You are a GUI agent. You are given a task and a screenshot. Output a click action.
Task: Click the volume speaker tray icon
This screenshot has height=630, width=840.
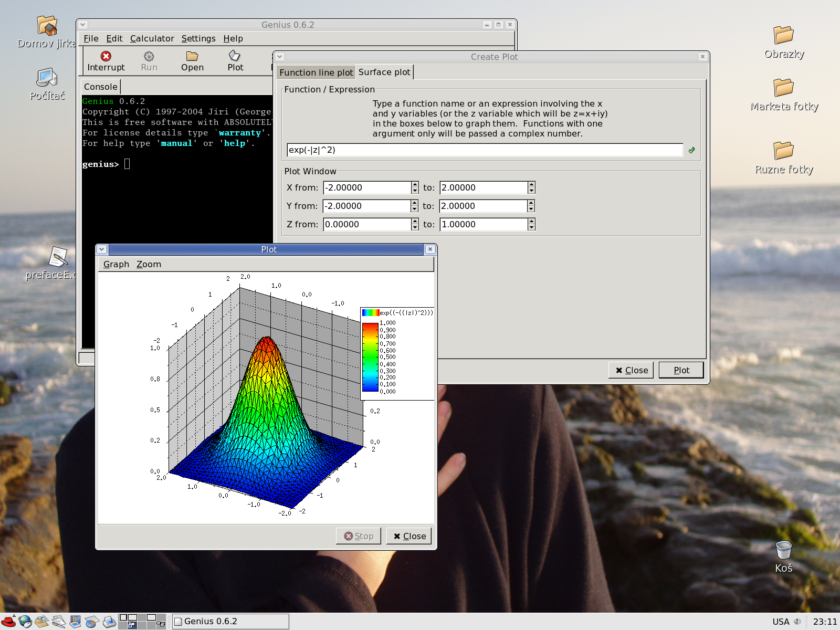pos(797,622)
